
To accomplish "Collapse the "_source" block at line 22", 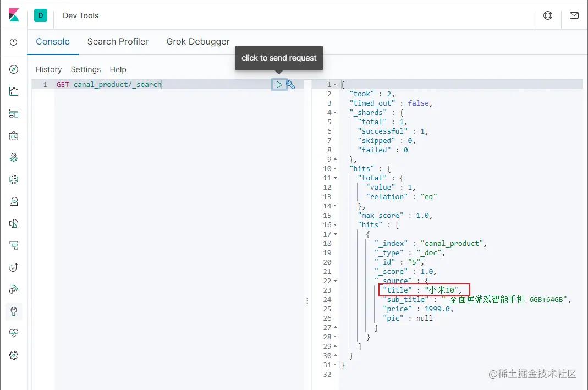I will (x=336, y=281).
